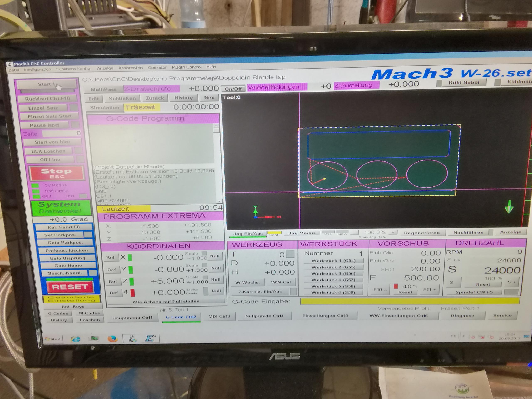Screen dimensions: 532x399
Task: Zero all axes with Alle Achsen auf Null stellen
Action: pyautogui.click(x=166, y=301)
